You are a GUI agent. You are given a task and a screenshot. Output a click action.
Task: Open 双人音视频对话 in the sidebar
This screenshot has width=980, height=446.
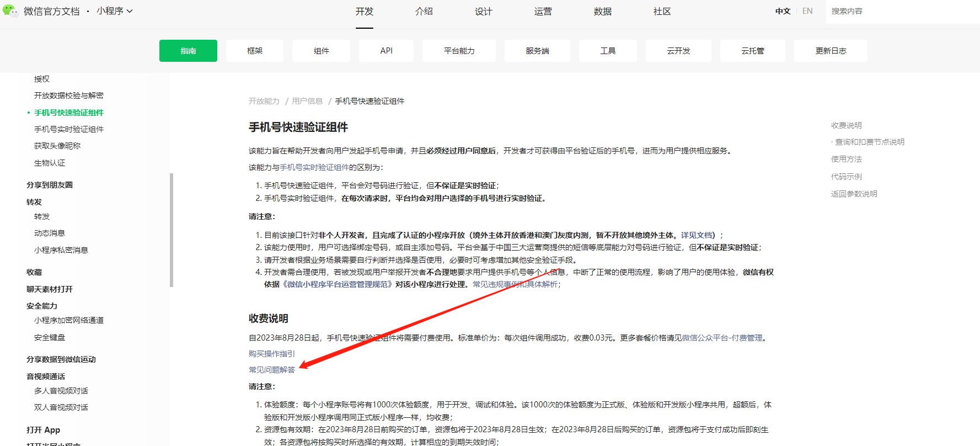click(61, 407)
